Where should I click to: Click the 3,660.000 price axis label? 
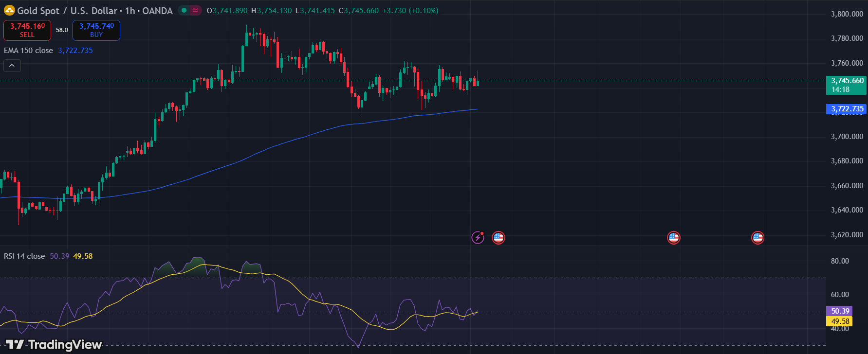tap(847, 186)
